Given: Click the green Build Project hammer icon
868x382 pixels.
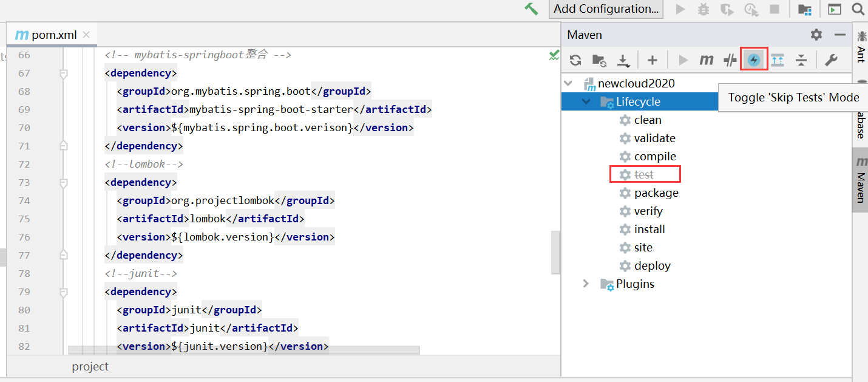Looking at the screenshot, I should (531, 9).
